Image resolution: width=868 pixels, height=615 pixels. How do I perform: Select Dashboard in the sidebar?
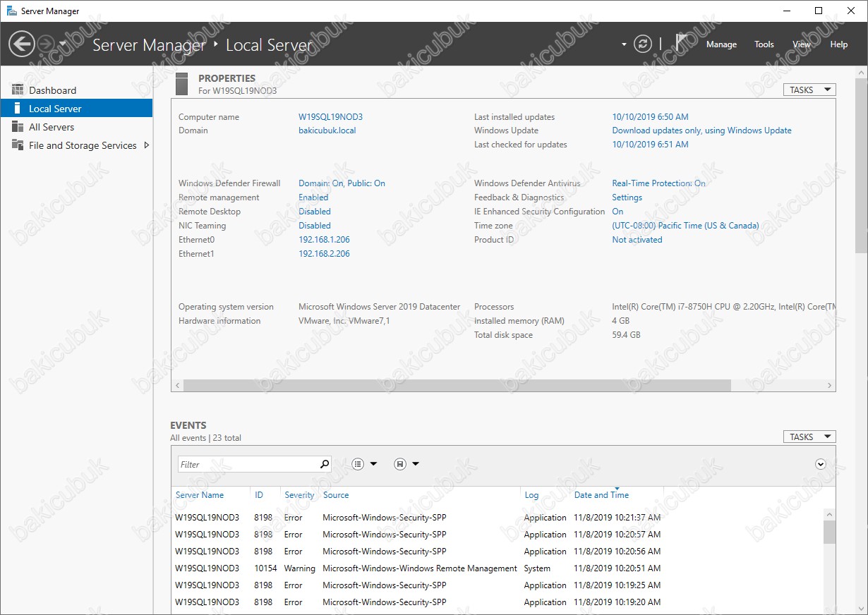(x=76, y=90)
